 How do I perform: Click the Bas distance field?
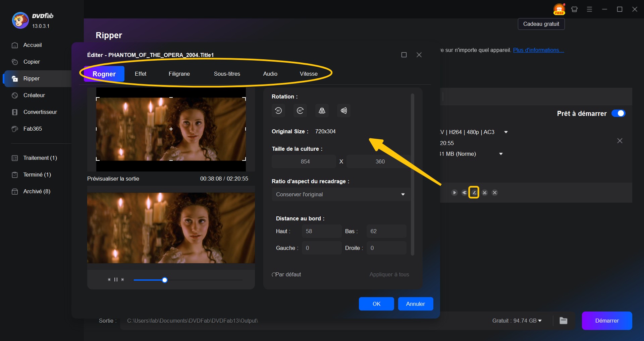(x=386, y=231)
